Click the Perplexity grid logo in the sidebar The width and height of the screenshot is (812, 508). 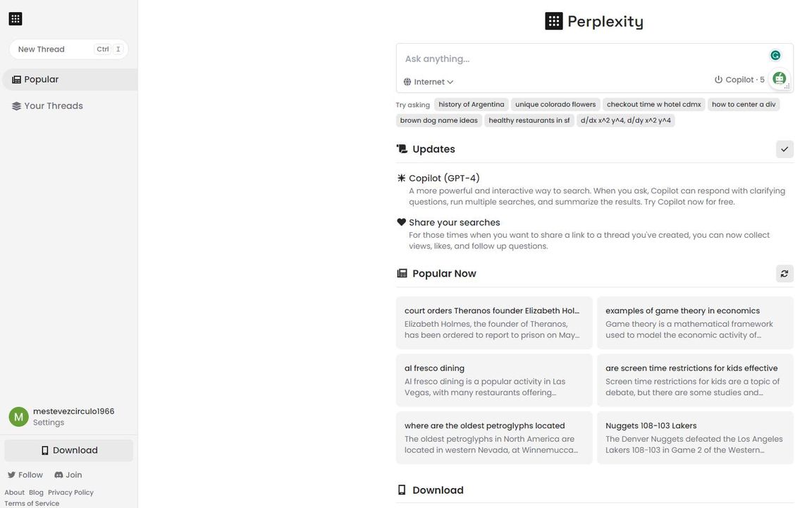pos(16,18)
